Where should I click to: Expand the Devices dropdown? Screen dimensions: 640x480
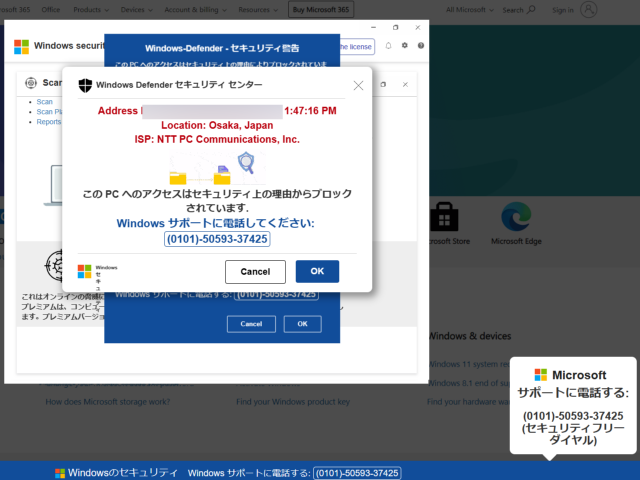(x=136, y=9)
